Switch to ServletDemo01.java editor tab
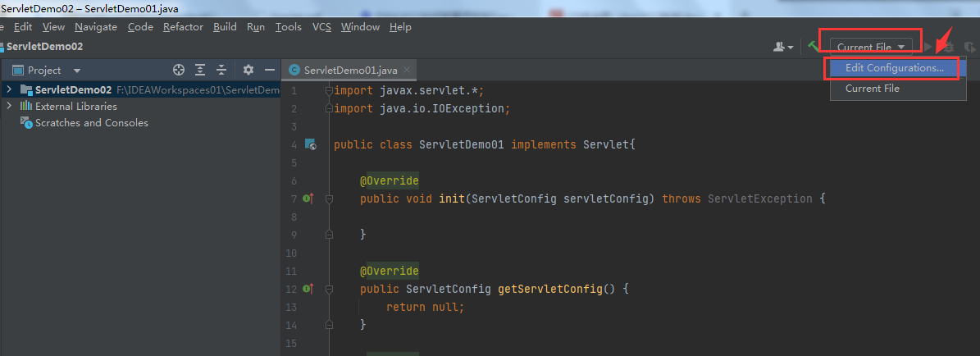Screen dimensions: 980x356 click(x=349, y=70)
